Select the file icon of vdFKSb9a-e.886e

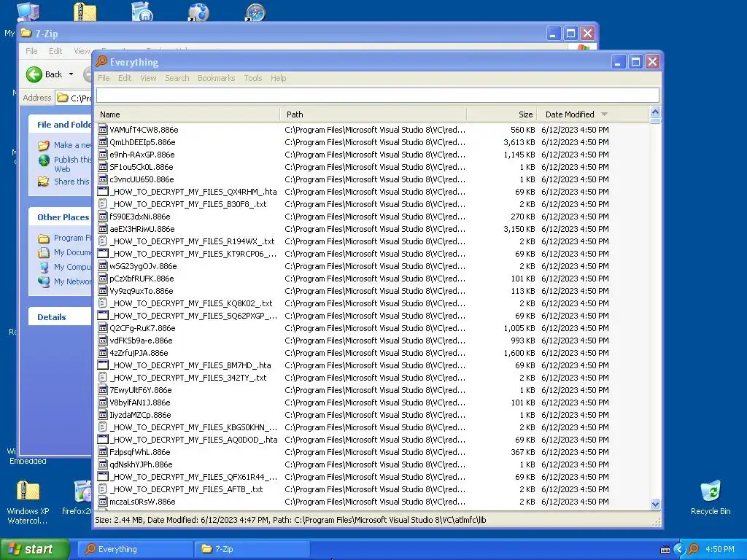point(102,340)
